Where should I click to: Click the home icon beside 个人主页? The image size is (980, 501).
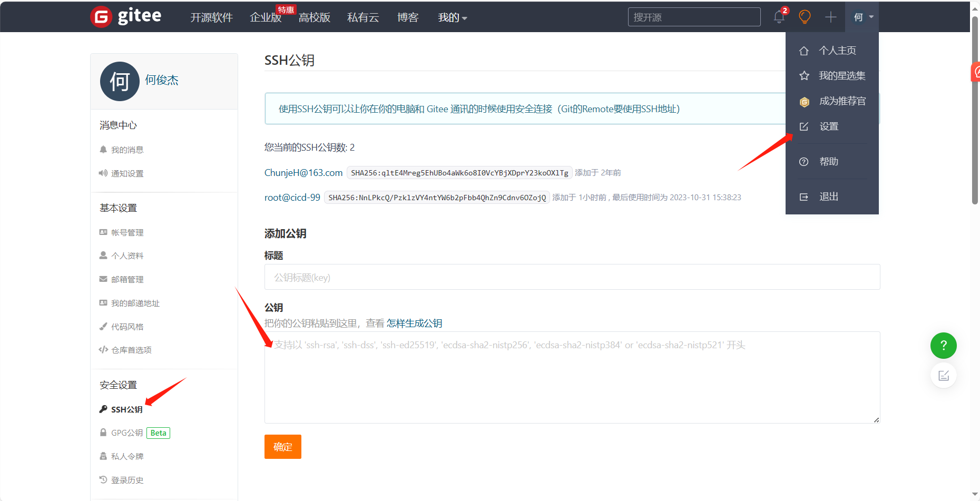pyautogui.click(x=804, y=51)
